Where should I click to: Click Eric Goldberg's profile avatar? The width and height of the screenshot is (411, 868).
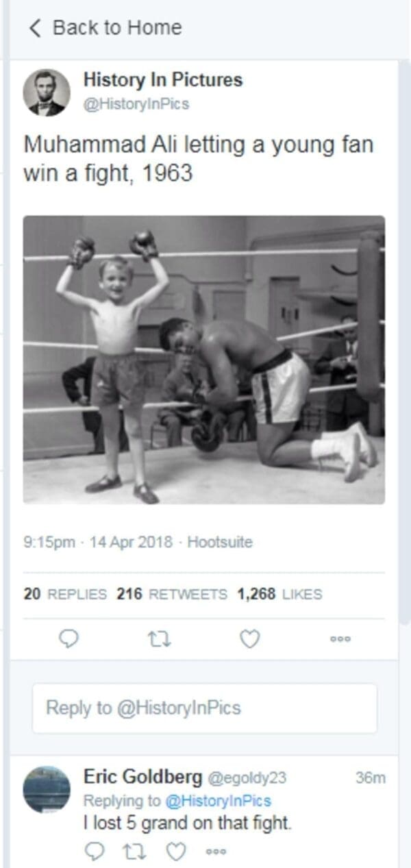pos(47,789)
